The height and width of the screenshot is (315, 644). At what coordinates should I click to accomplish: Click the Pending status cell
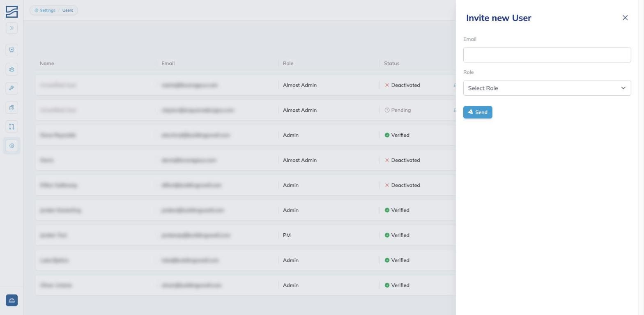tap(398, 110)
